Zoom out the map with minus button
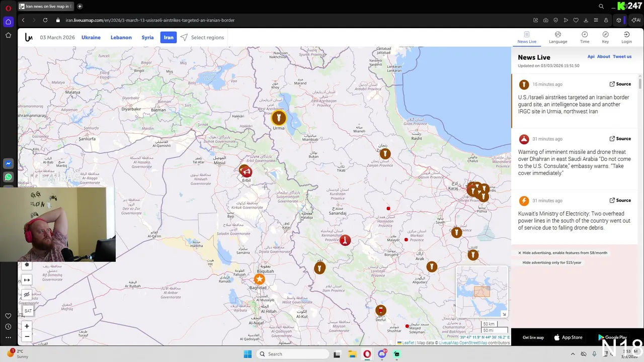Viewport: 644px width, 362px height. click(x=27, y=336)
